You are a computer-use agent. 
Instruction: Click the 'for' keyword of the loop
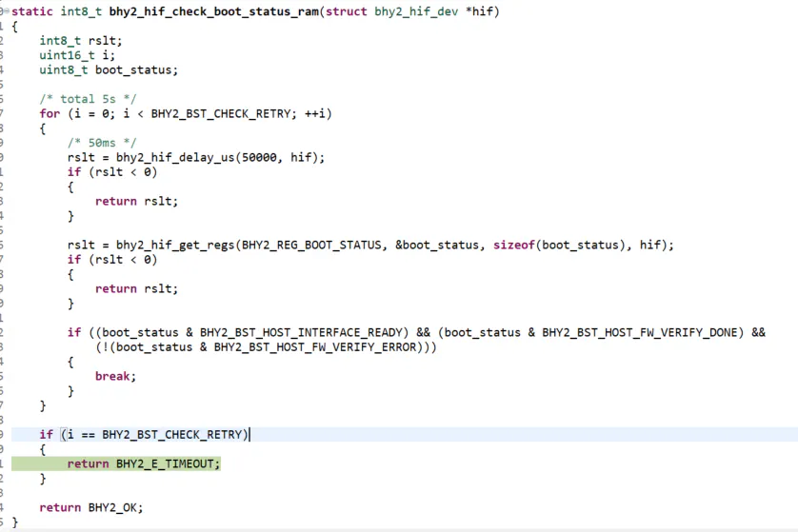coord(50,113)
